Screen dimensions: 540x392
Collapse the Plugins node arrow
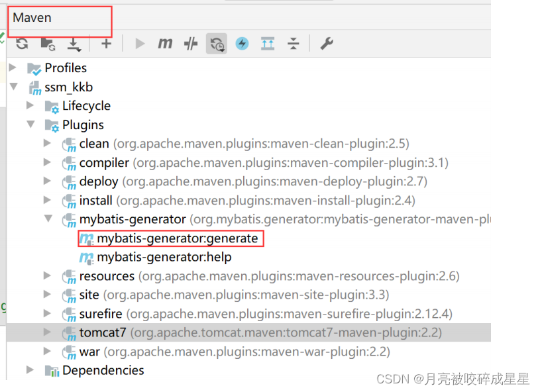(31, 124)
